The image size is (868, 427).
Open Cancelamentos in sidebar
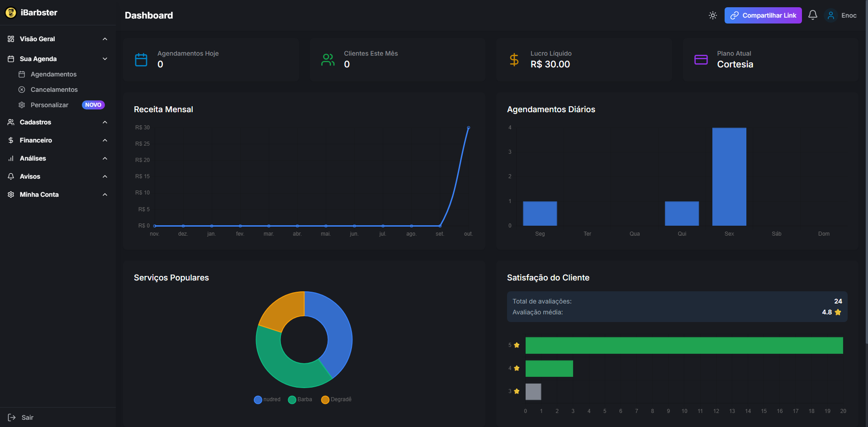coord(54,90)
